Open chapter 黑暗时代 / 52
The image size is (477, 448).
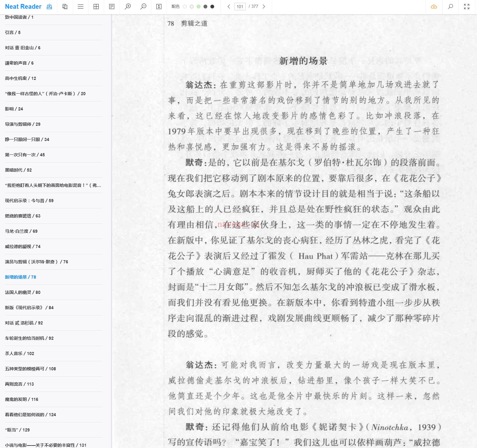coord(18,170)
